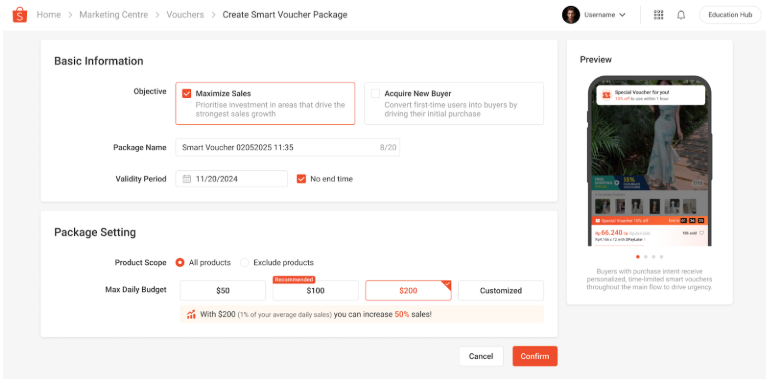
Task: Click the Shopee logo icon
Action: [x=20, y=15]
